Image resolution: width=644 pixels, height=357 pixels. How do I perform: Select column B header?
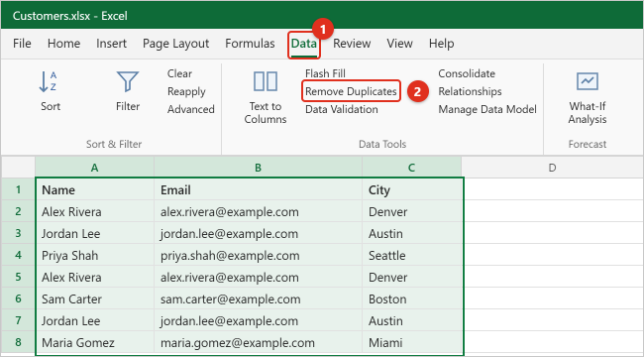(258, 168)
